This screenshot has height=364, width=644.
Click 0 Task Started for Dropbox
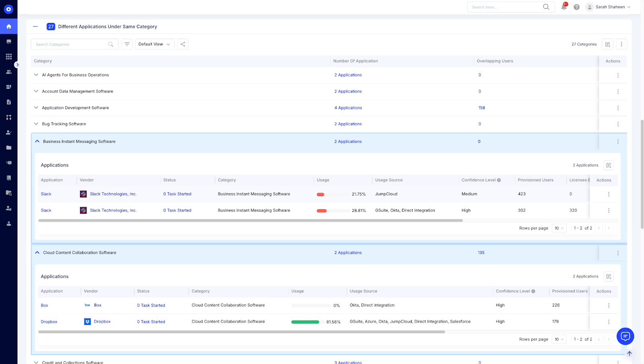pos(151,322)
